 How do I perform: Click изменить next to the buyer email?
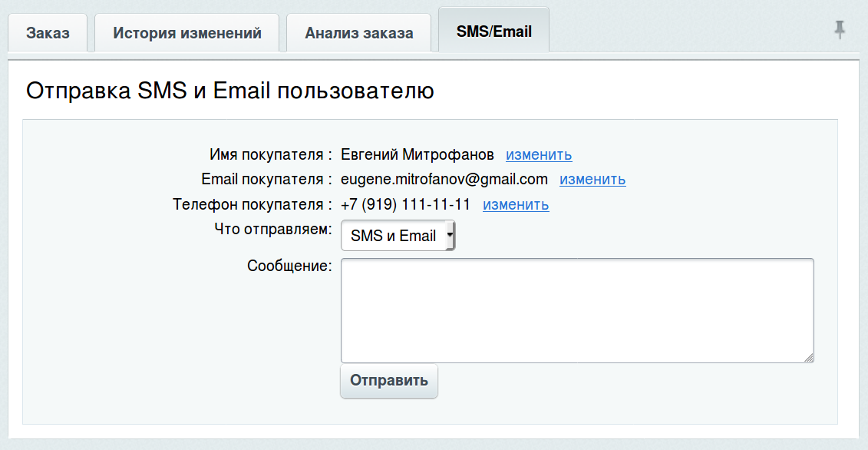(x=592, y=180)
